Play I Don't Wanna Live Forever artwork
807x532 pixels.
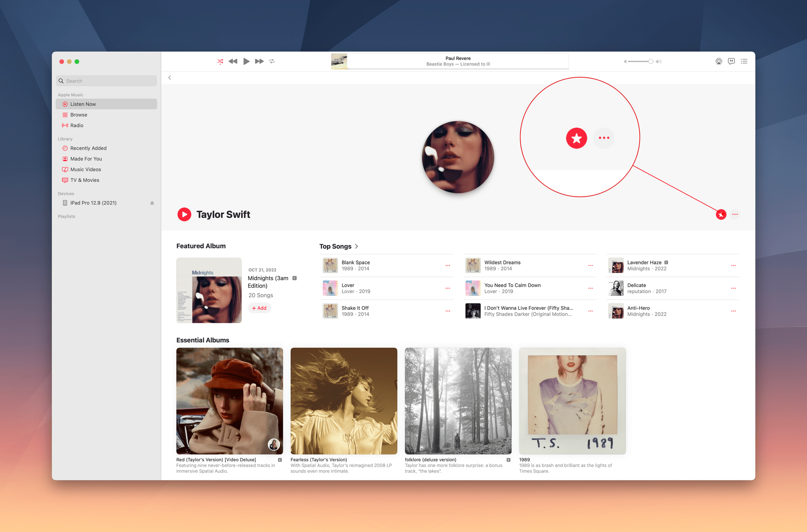[x=473, y=311]
